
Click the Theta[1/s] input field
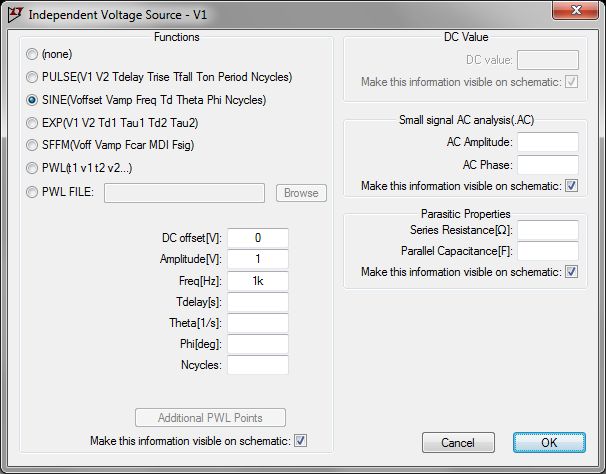[258, 323]
